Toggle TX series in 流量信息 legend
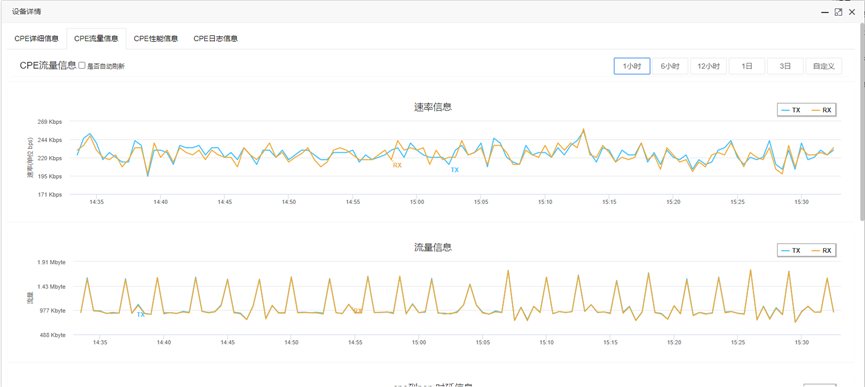Image resolution: width=865 pixels, height=387 pixels. [791, 250]
